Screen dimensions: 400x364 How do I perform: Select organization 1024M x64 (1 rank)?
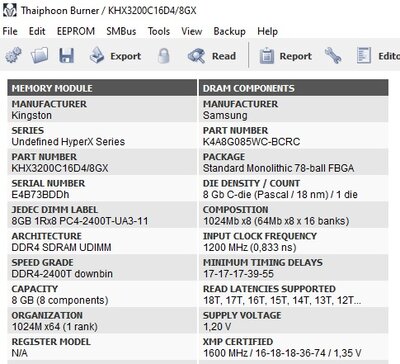point(55,327)
